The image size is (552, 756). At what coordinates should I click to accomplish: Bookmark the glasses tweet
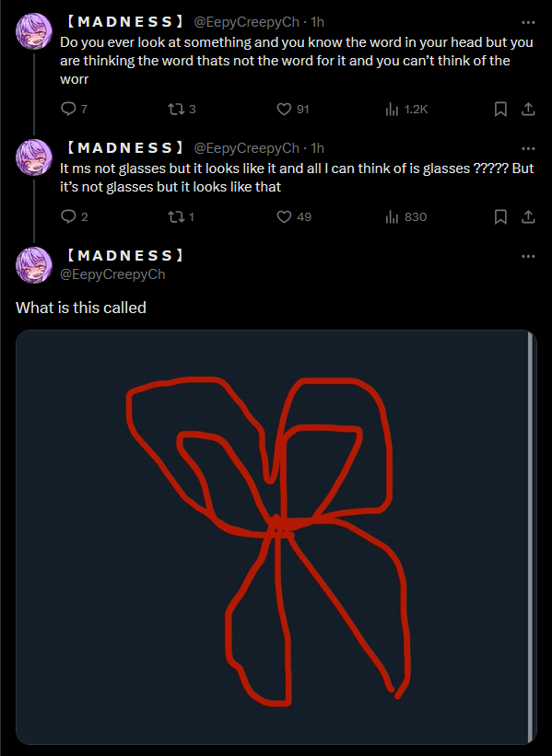pos(500,217)
